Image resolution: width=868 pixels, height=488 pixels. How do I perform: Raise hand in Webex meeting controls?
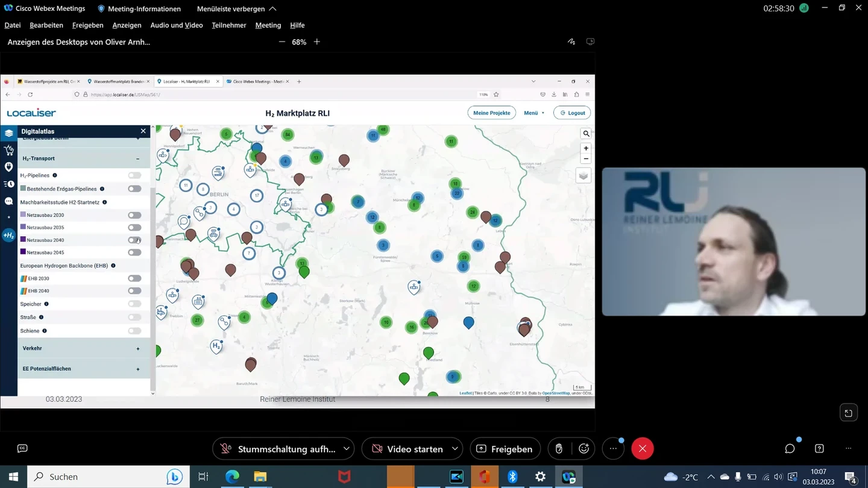click(559, 449)
